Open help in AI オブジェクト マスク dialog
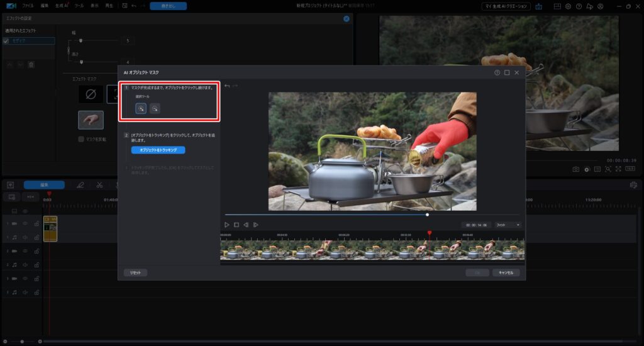The height and width of the screenshot is (346, 644). tap(497, 72)
